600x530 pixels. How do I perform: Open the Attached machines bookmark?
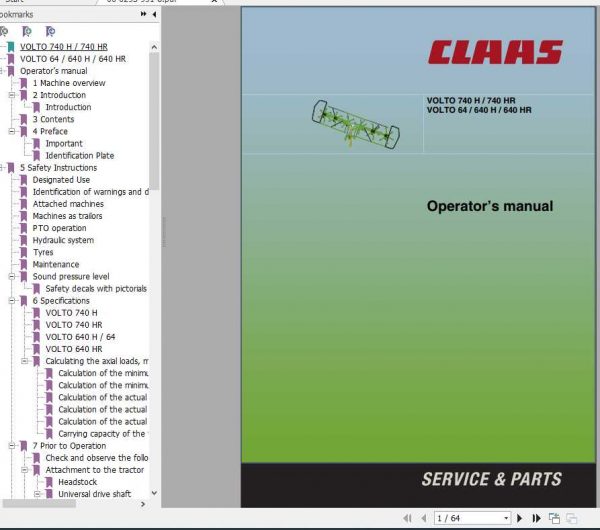[x=68, y=204]
